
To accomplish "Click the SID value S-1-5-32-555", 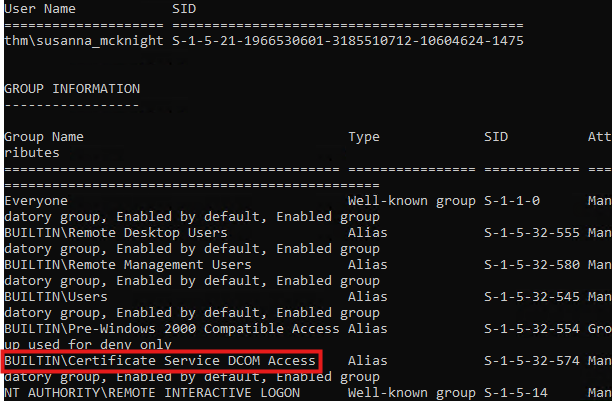I will (531, 232).
